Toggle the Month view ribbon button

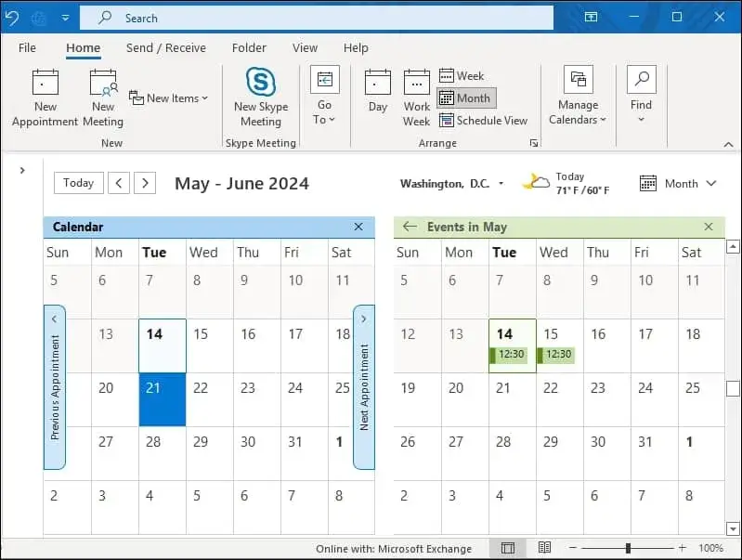pyautogui.click(x=466, y=98)
